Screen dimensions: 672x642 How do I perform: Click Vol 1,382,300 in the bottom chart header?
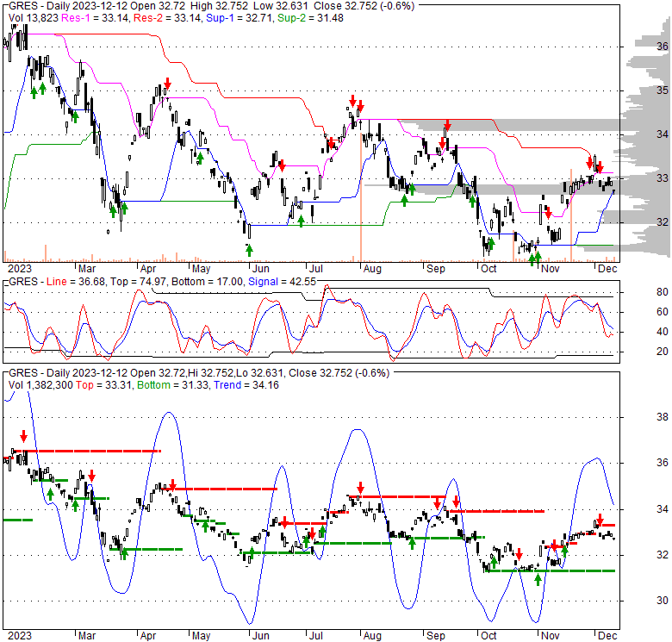(40, 385)
